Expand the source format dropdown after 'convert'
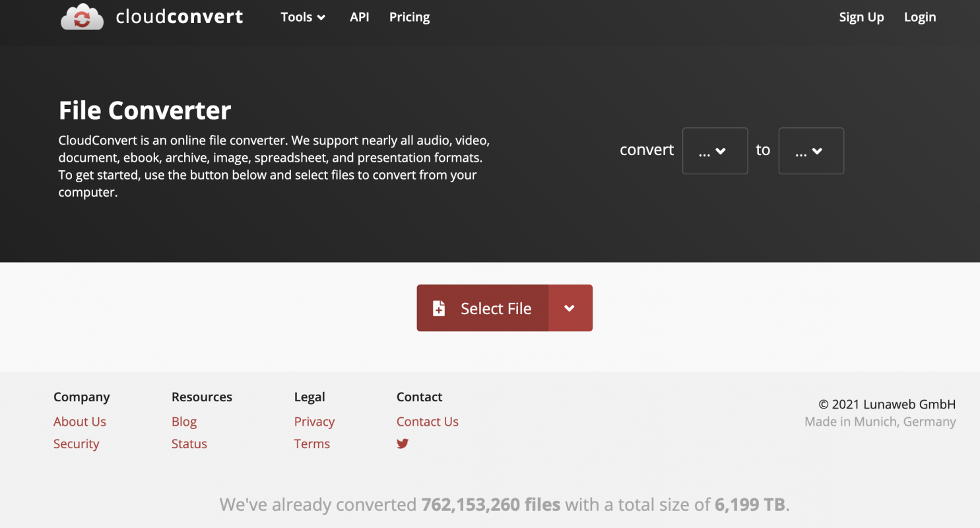980x528 pixels. coord(715,150)
